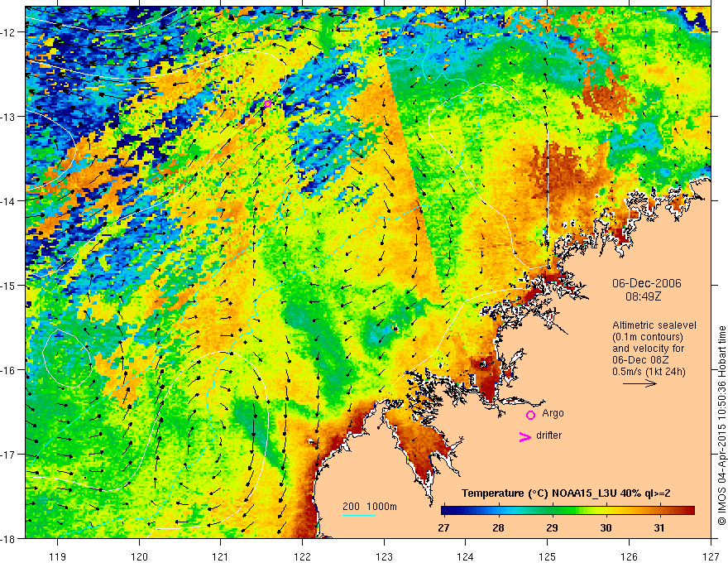Click the longitude axis label 123
The width and height of the screenshot is (728, 563).
tap(384, 556)
